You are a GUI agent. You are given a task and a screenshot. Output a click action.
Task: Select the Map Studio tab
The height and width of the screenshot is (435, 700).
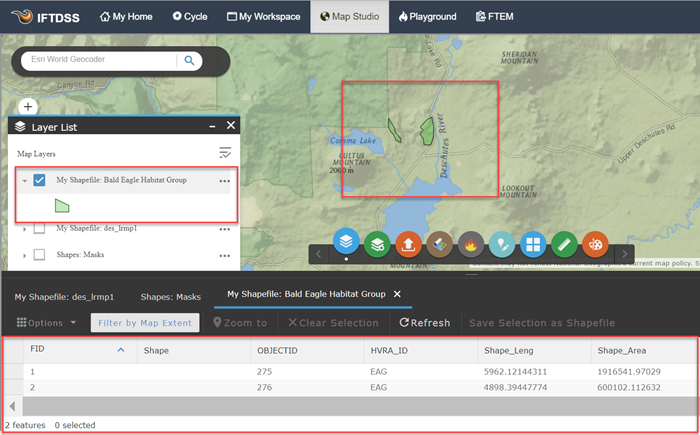pos(350,17)
